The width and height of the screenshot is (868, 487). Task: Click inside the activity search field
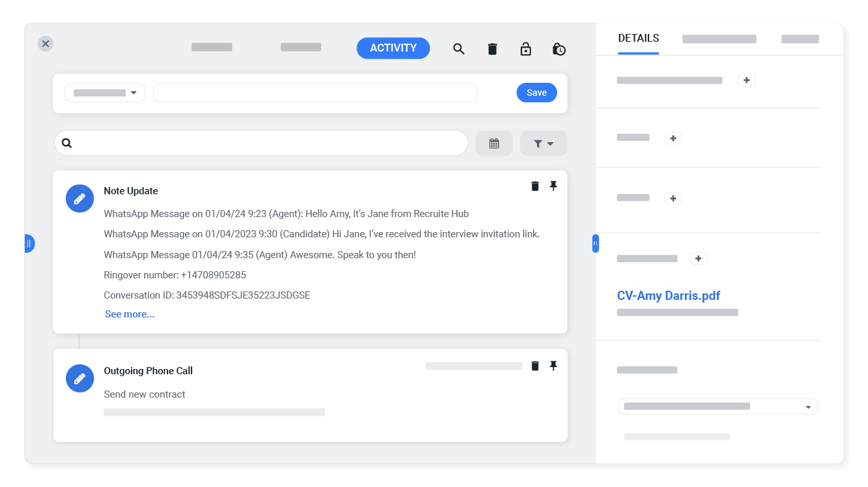(x=261, y=143)
